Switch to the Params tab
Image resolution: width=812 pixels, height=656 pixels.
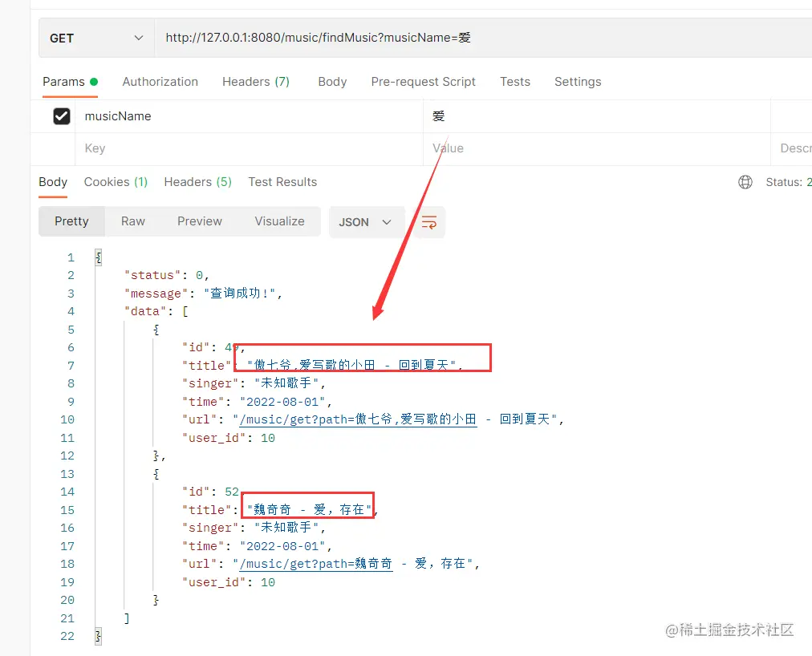point(70,82)
